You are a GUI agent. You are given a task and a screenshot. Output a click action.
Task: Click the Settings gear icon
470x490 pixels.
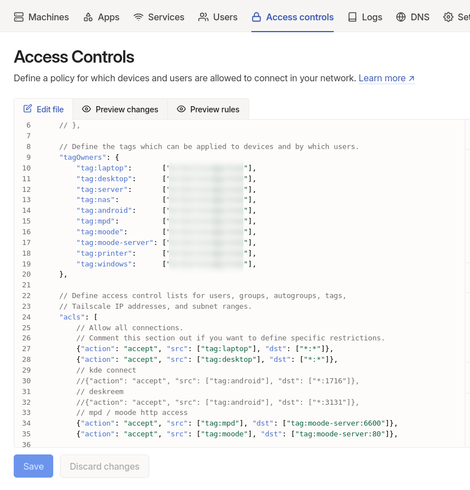(x=448, y=17)
